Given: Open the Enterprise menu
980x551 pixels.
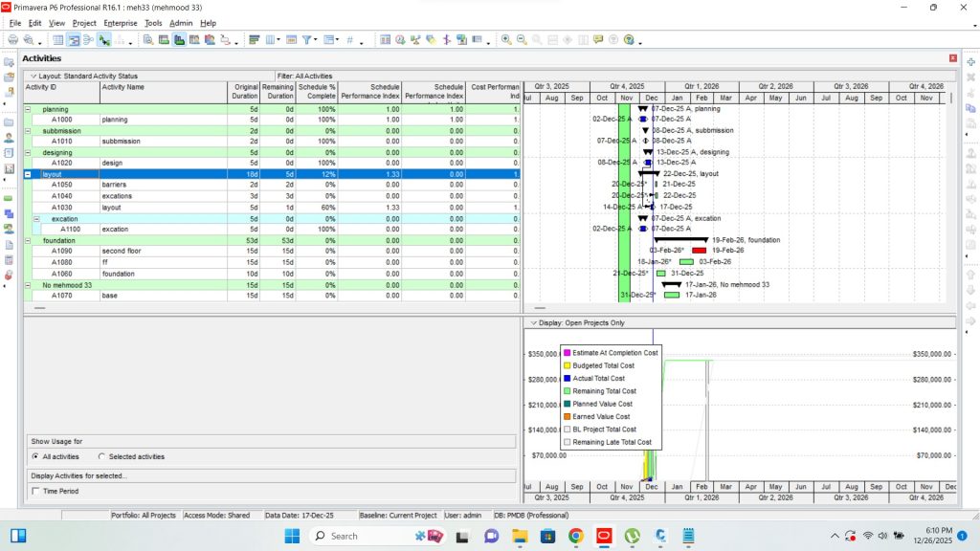Looking at the screenshot, I should 121,22.
